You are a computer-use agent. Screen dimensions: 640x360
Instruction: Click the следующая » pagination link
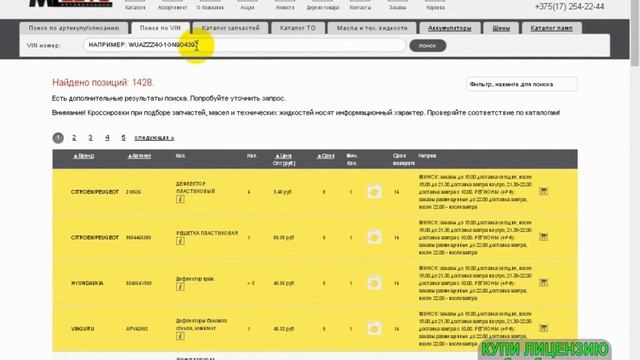154,138
